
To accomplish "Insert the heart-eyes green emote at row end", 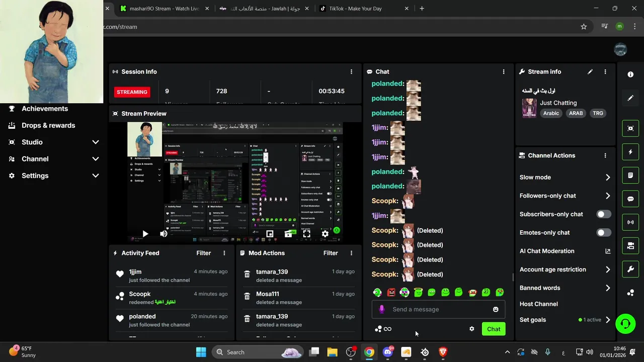I will (x=500, y=292).
